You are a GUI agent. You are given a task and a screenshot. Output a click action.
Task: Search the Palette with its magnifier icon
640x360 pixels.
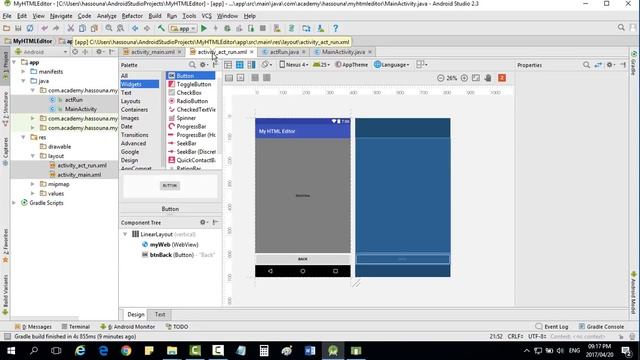[192, 65]
